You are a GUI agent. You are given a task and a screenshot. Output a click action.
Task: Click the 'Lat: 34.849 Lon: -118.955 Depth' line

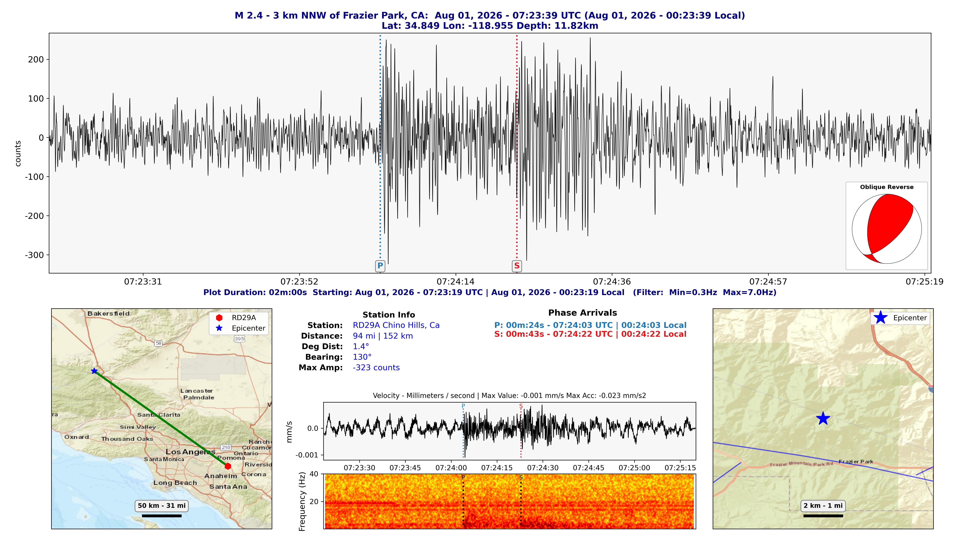[x=490, y=26]
